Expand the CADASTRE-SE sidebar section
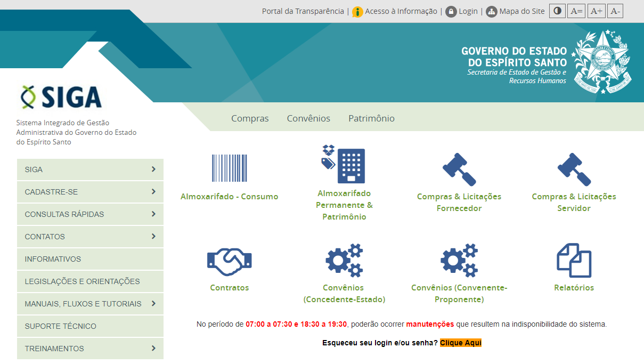The width and height of the screenshot is (644, 364). coord(90,192)
